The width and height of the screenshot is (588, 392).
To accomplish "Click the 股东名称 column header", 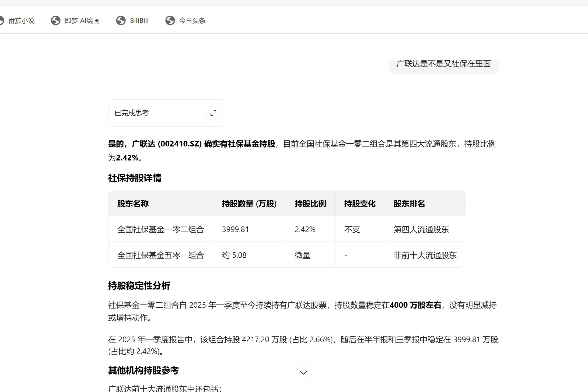I will (133, 204).
